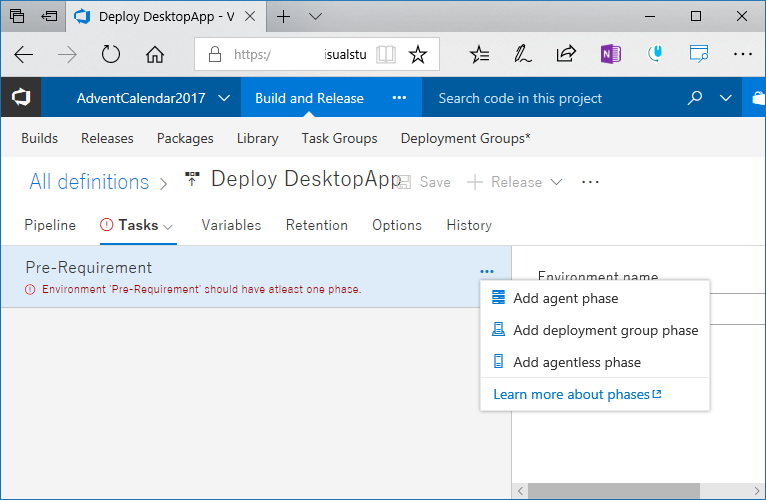Select Add agent phase
The height and width of the screenshot is (500, 766).
(565, 298)
